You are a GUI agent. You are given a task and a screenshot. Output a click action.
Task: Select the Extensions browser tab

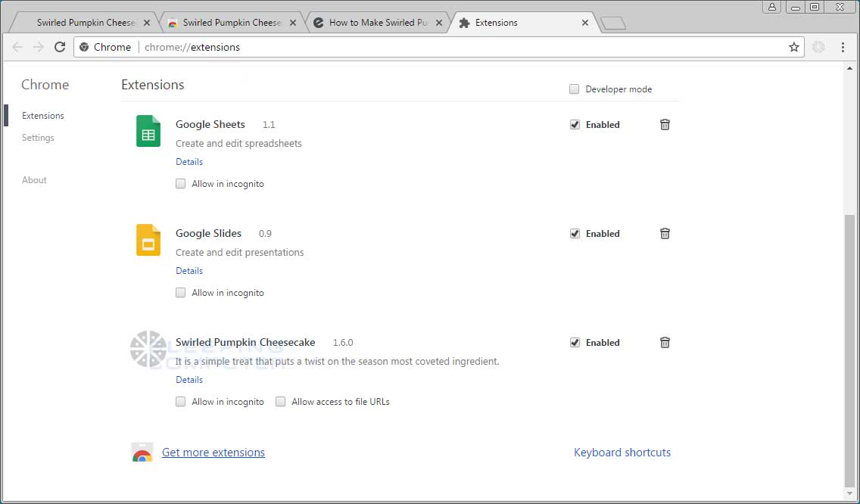[524, 23]
